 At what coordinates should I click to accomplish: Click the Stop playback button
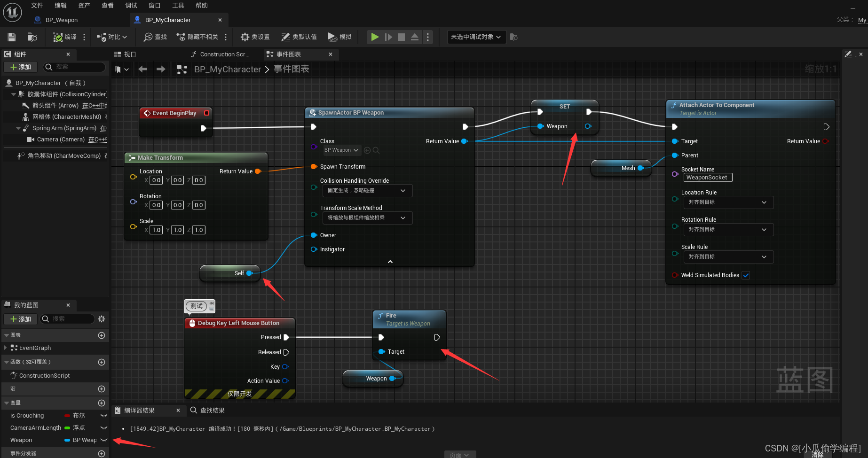click(x=402, y=37)
